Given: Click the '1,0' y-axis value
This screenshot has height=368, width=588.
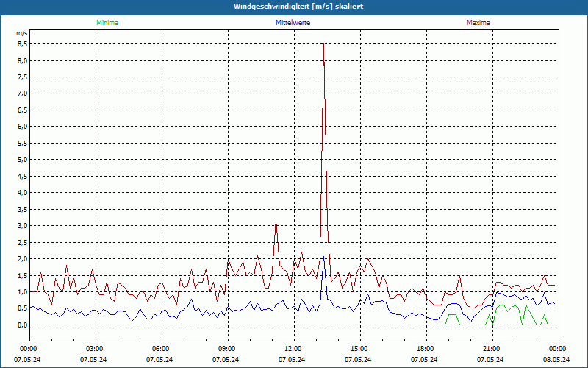Looking at the screenshot, I should point(23,291).
